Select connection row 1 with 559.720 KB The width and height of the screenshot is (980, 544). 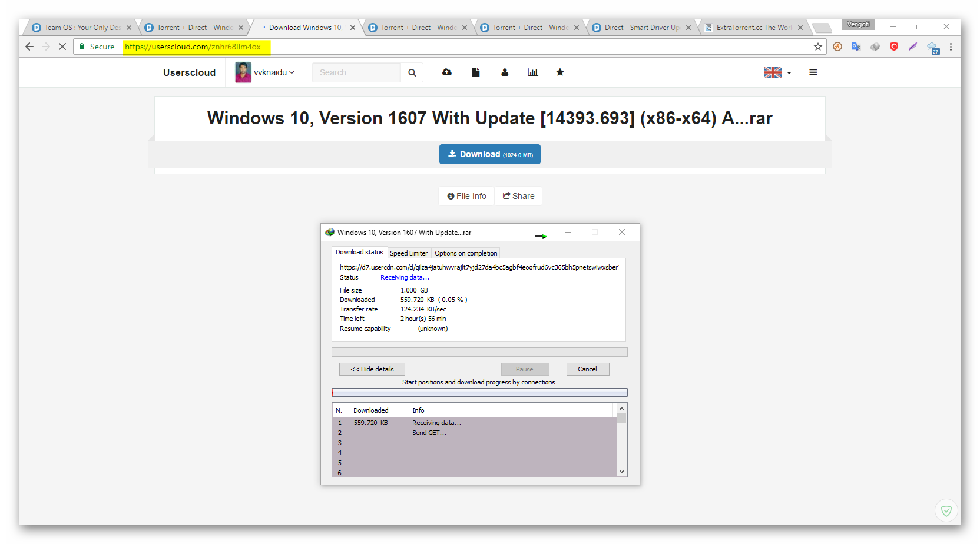(x=474, y=423)
